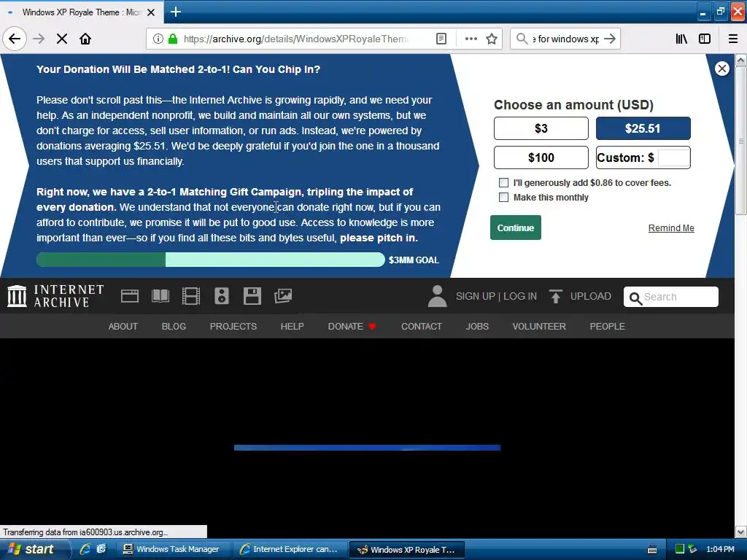Open the Texts book icon
This screenshot has width=747, height=560.
point(160,296)
